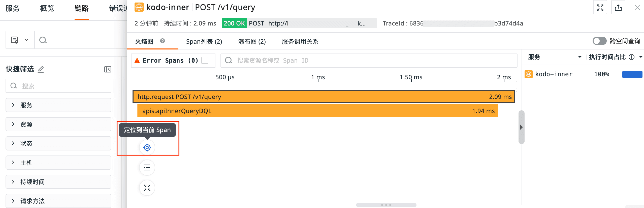Collapse right service panel with arrow handle
Screen dimensions: 644x208
coord(521,127)
